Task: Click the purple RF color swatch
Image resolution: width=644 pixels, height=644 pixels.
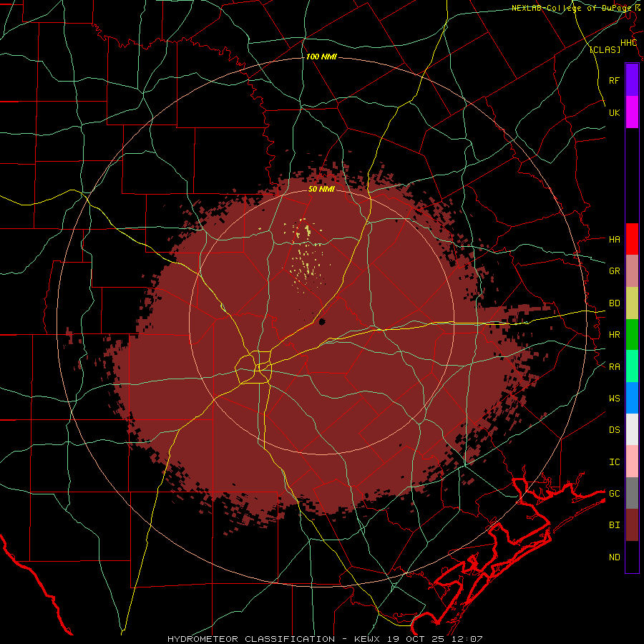Action: click(632, 80)
